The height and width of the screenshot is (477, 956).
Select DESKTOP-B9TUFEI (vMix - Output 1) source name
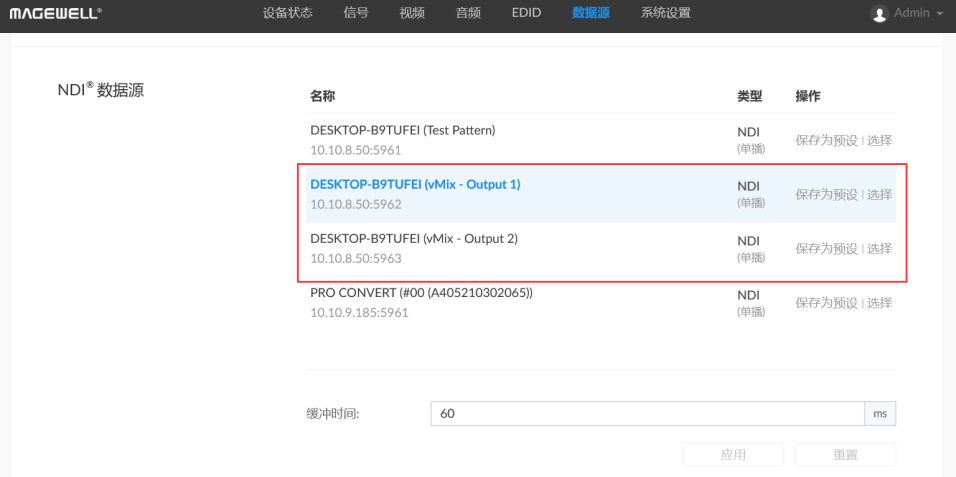415,184
